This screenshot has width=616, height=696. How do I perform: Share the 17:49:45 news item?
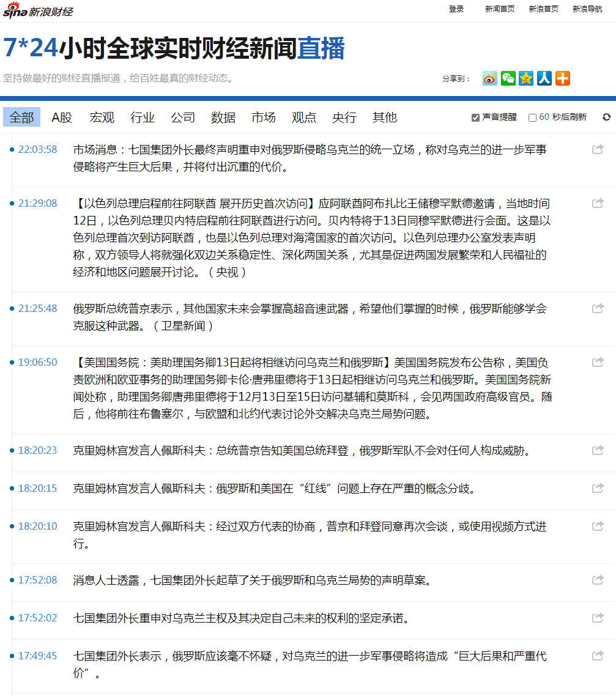[x=598, y=656]
